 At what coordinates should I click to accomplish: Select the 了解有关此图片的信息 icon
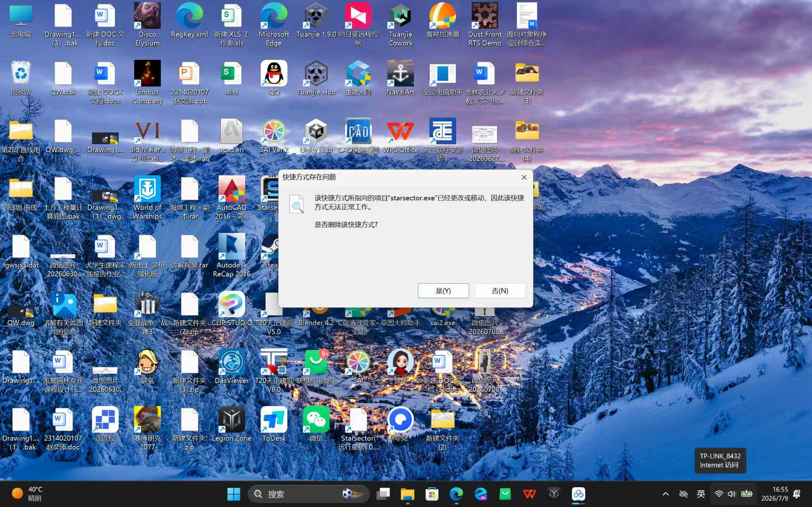tap(63, 314)
